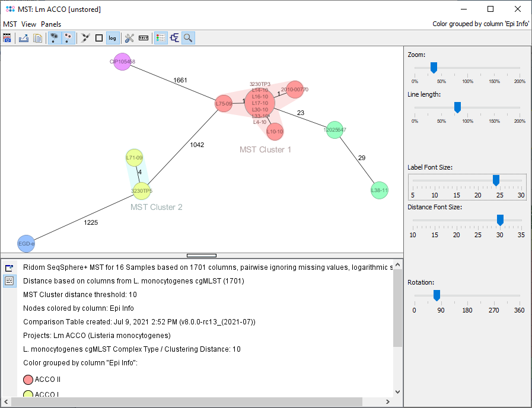Click the export MST icon
Viewport: 532px width, 408px height.
pyautogui.click(x=24, y=38)
